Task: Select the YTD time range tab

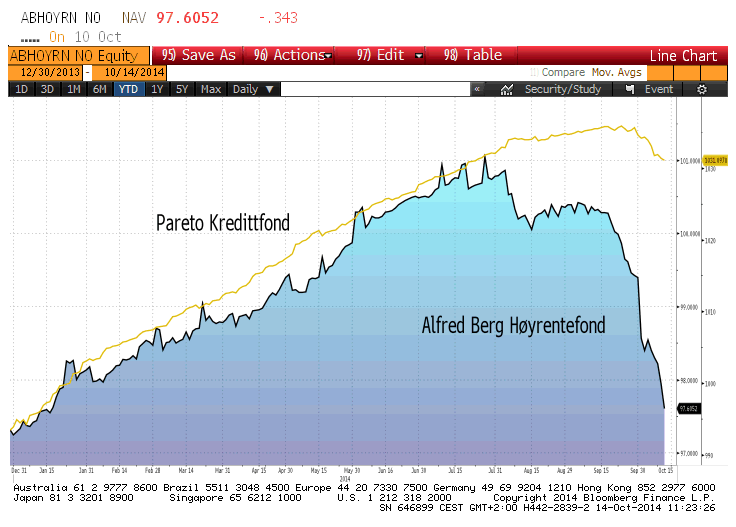Action: coord(129,89)
